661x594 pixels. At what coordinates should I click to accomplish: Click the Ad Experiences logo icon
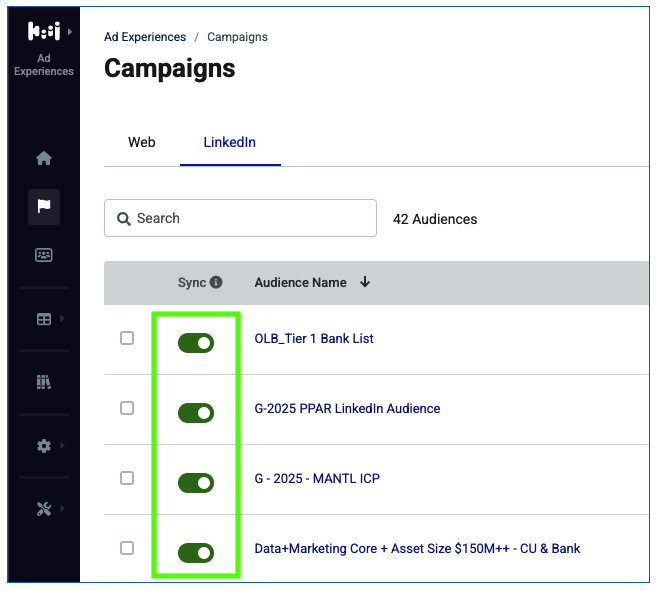click(x=44, y=31)
